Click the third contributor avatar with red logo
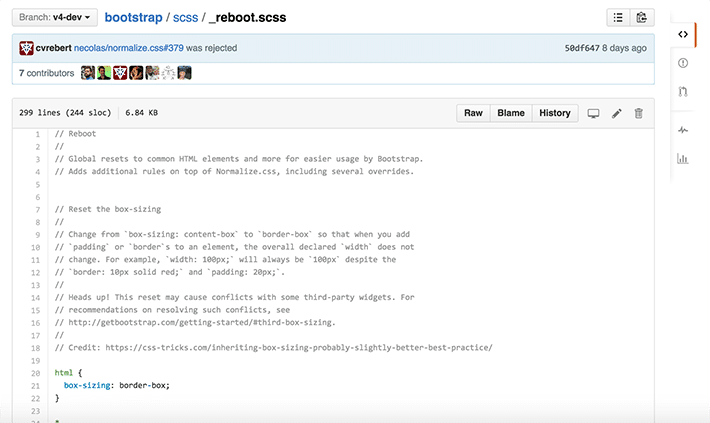This screenshot has width=710, height=423. (x=120, y=73)
